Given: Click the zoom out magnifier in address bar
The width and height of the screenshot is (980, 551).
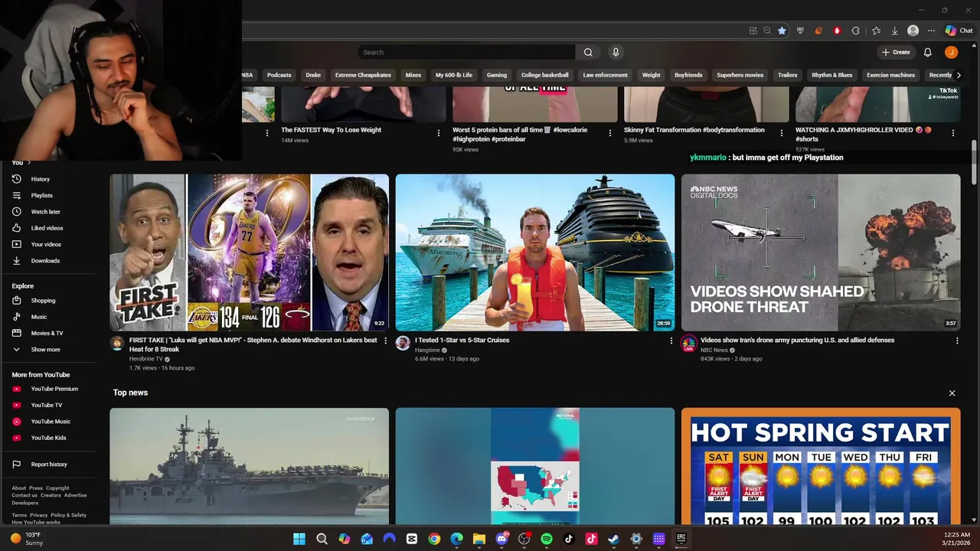Looking at the screenshot, I should click(x=767, y=31).
